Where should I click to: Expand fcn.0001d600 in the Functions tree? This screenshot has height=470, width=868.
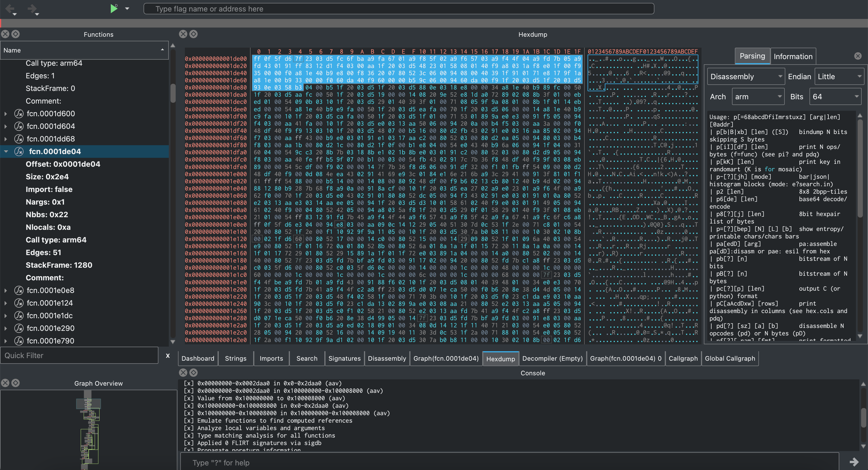[5, 114]
